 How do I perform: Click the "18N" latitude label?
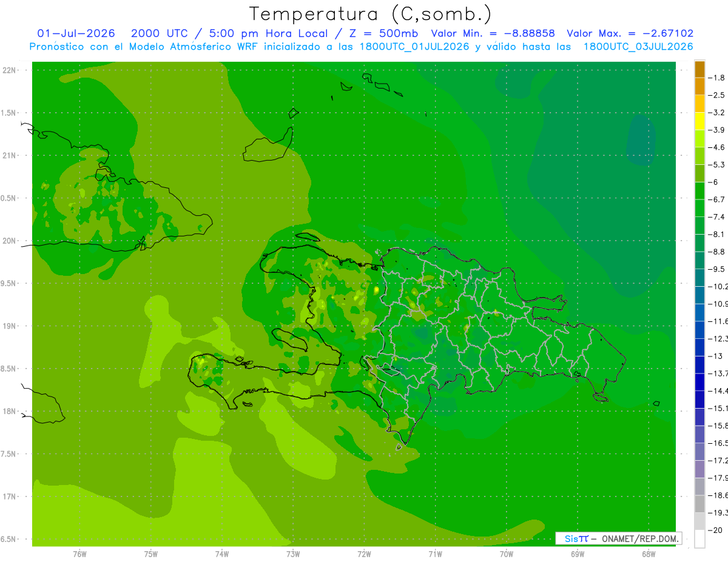(9, 411)
